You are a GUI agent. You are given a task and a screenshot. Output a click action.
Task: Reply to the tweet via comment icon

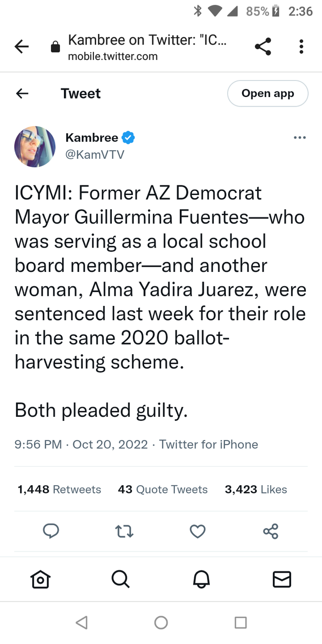pos(51,531)
